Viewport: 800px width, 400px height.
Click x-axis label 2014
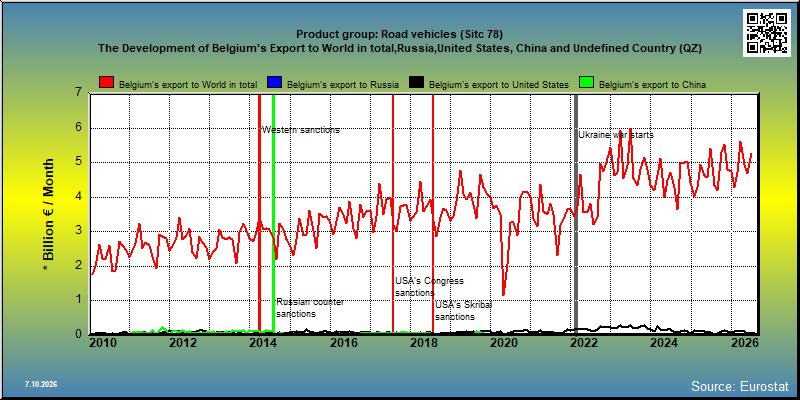tap(263, 342)
